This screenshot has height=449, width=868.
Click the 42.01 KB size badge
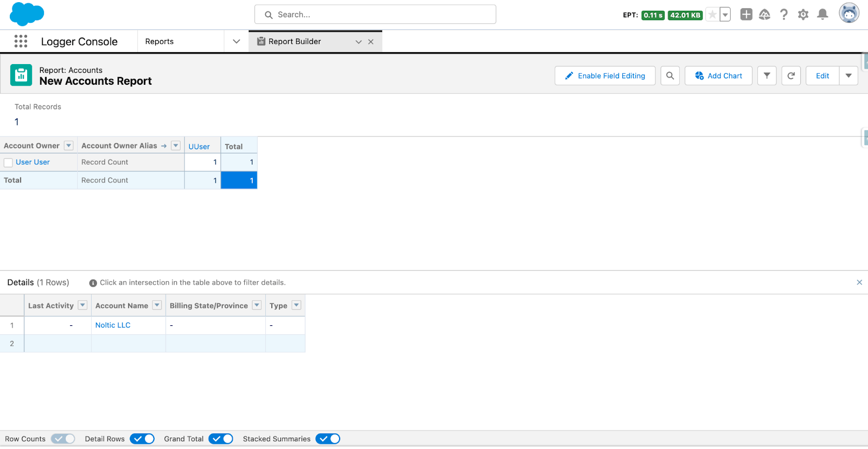685,15
